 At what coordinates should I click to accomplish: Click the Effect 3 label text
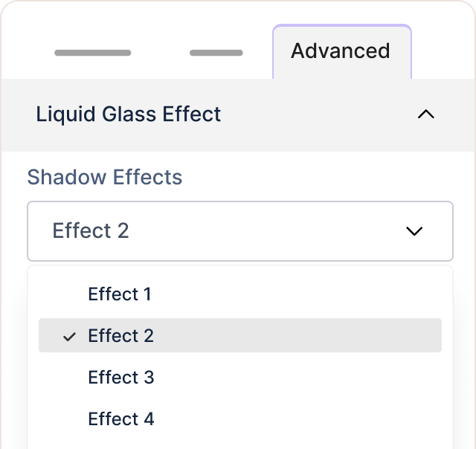point(121,378)
